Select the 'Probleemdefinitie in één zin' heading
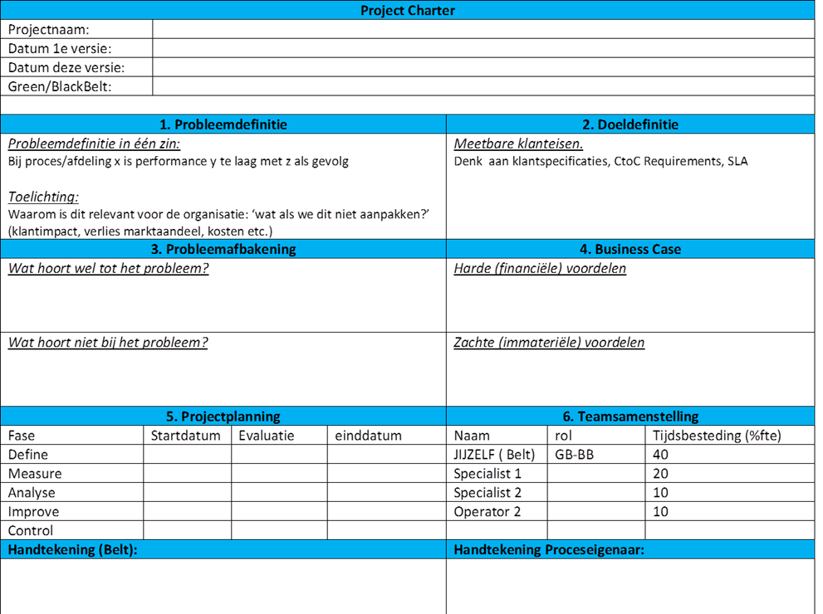Viewport: 823px width, 614px height. [x=94, y=143]
